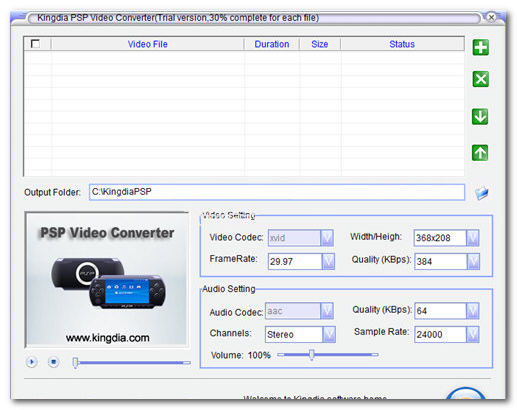
Task: Click the Video File column header
Action: [x=148, y=44]
